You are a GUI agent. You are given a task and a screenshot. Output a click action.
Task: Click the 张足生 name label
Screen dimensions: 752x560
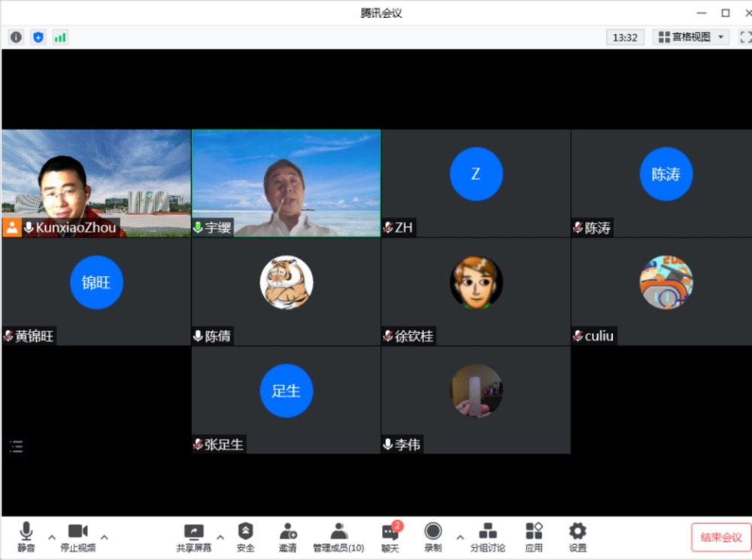[224, 444]
